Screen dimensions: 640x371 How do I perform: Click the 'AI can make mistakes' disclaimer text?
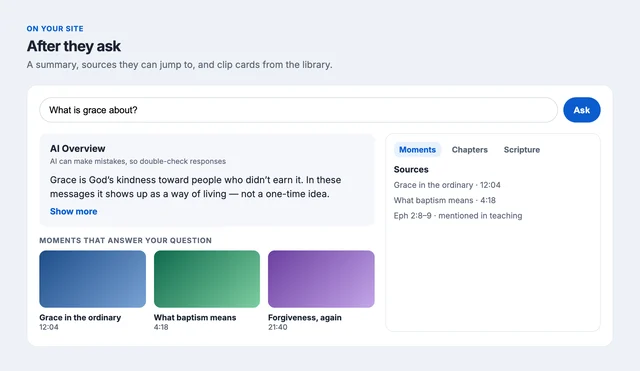point(138,161)
